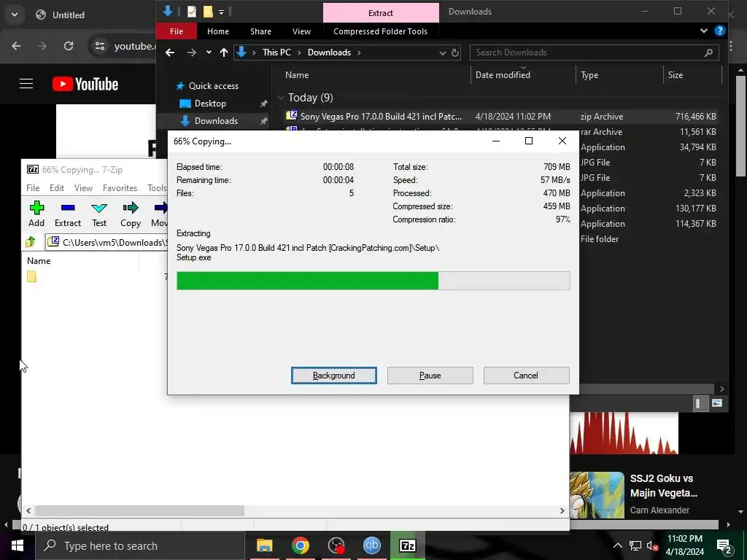The width and height of the screenshot is (747, 560).
Task: Click the 7-Zip address path field
Action: point(107,242)
